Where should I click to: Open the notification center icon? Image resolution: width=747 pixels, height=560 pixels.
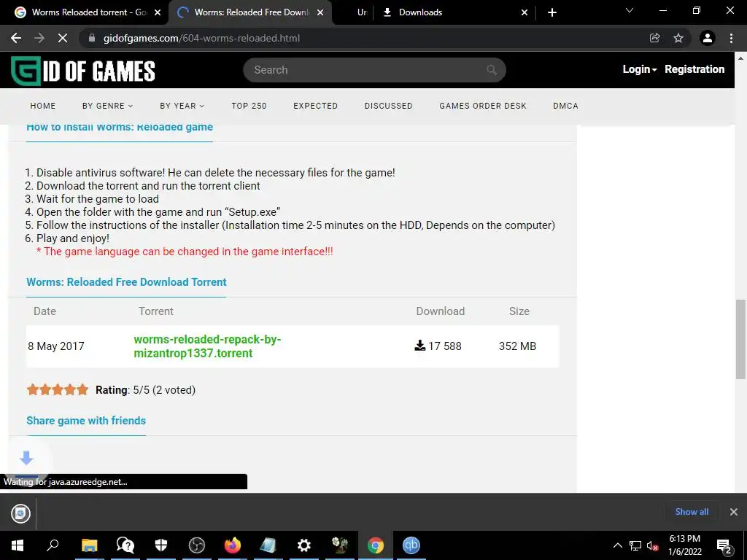724,545
